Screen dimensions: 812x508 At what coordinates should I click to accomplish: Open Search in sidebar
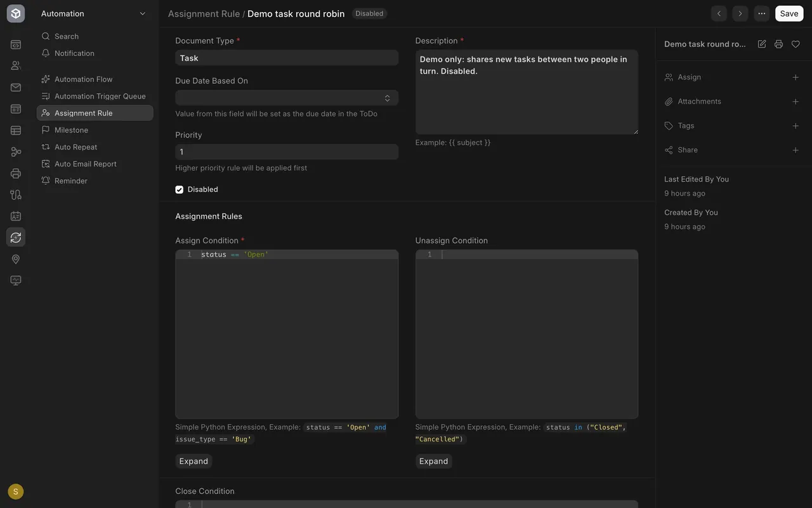(95, 36)
